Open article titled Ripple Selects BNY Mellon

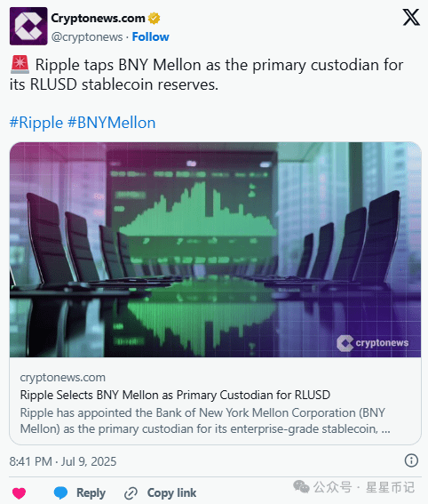(175, 395)
